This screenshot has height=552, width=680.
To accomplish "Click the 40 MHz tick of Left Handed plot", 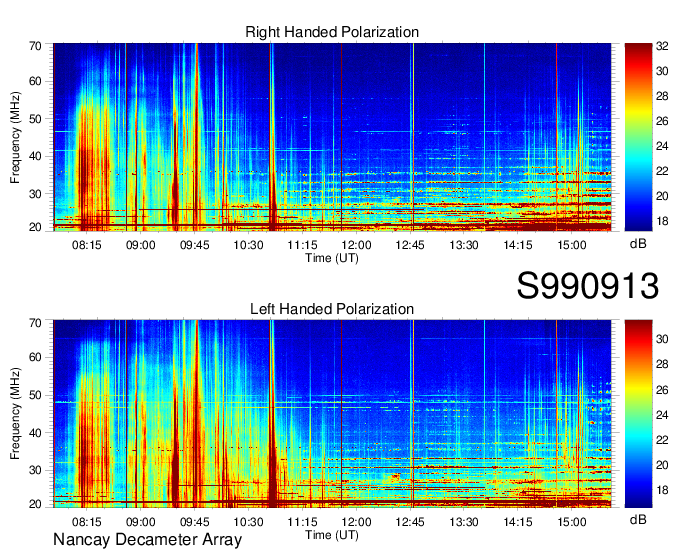I will tap(35, 433).
